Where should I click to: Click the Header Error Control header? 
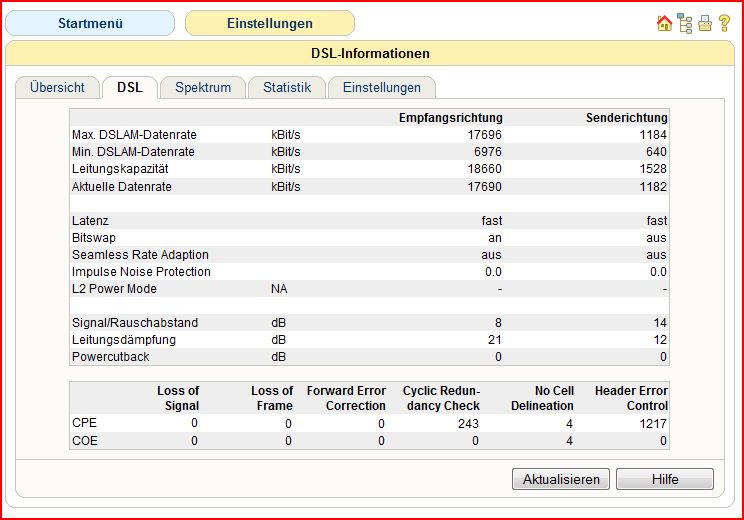(631, 398)
